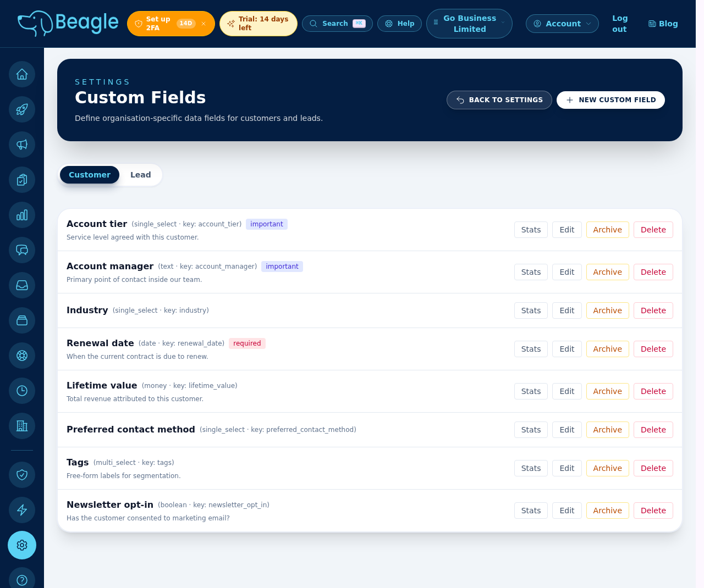The height and width of the screenshot is (588, 704).
Task: View Stats for Industry field
Action: click(x=531, y=310)
